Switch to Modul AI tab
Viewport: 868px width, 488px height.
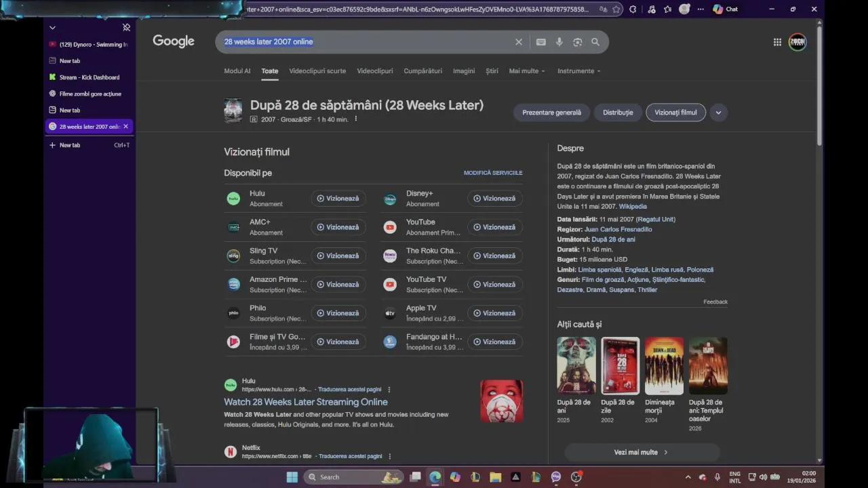[237, 71]
